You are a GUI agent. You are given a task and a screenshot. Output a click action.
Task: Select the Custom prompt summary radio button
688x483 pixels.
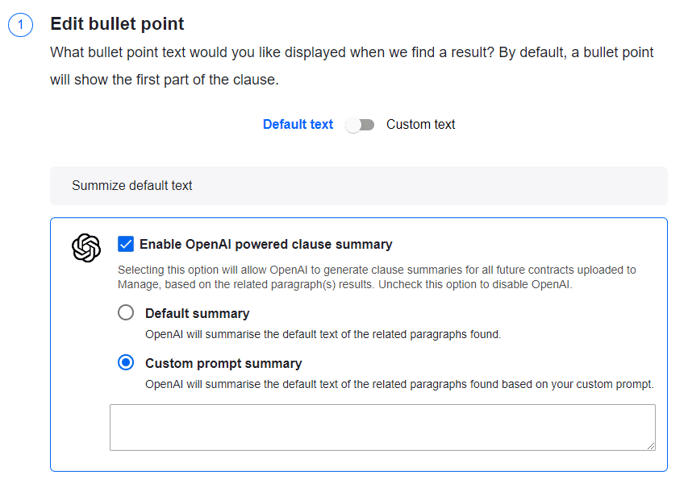[x=126, y=363]
